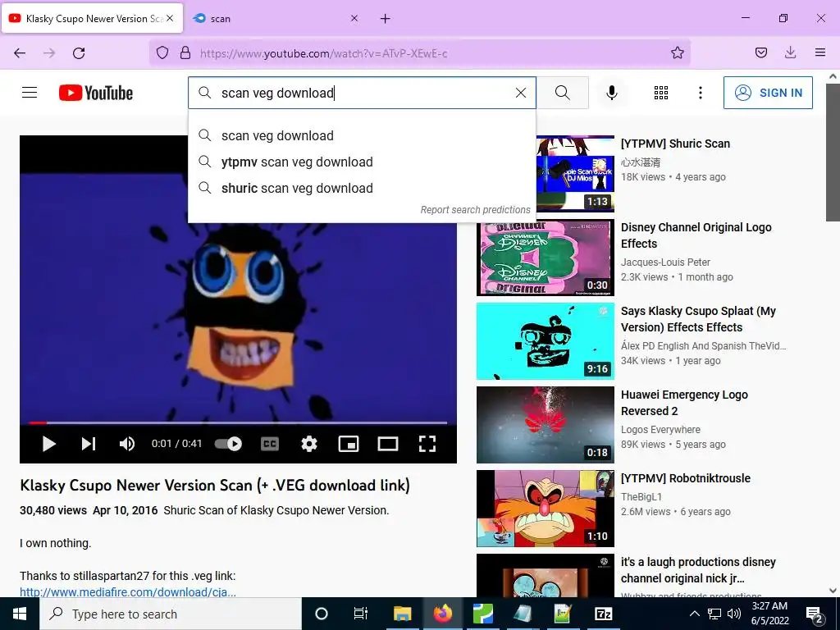840x630 pixels.
Task: Open 'Disney Channel Original Logo Effects' thumbnail
Action: point(546,258)
